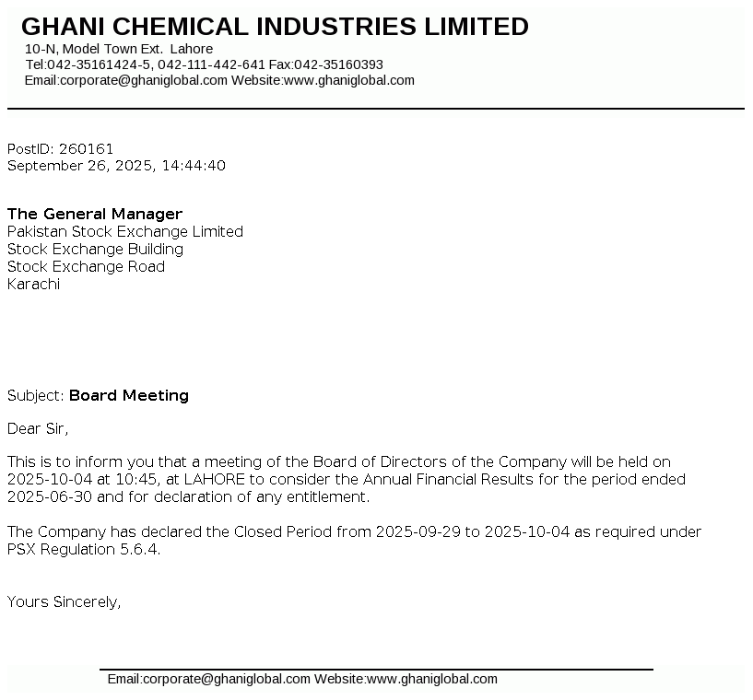The height and width of the screenshot is (700, 753).
Task: Click the bold Board Meeting subject
Action: pos(129,395)
